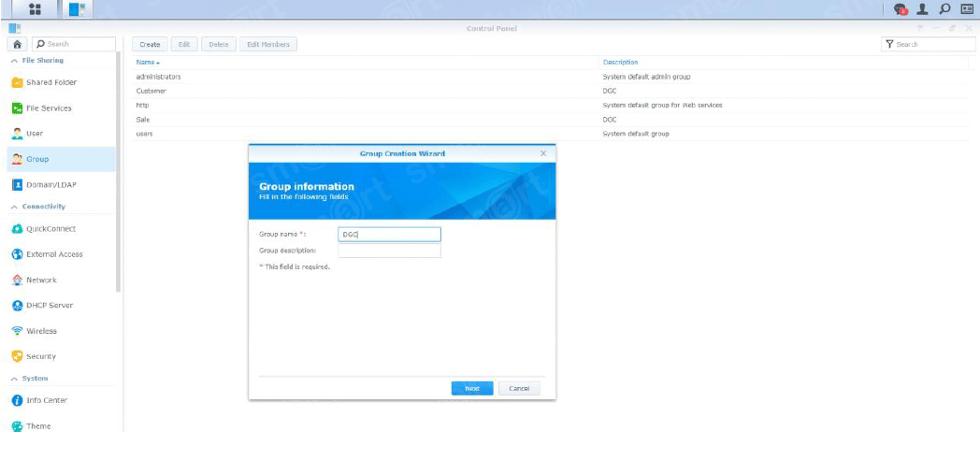
Task: Open the desktop search magnifier icon
Action: click(x=944, y=8)
